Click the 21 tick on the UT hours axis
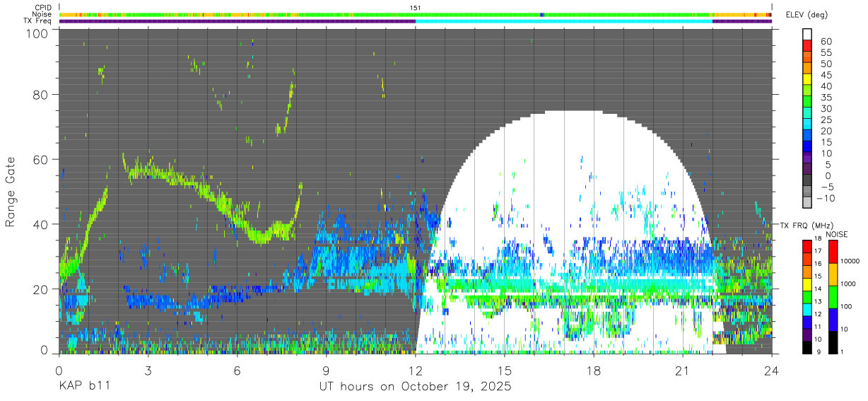The width and height of the screenshot is (868, 401). click(x=682, y=371)
